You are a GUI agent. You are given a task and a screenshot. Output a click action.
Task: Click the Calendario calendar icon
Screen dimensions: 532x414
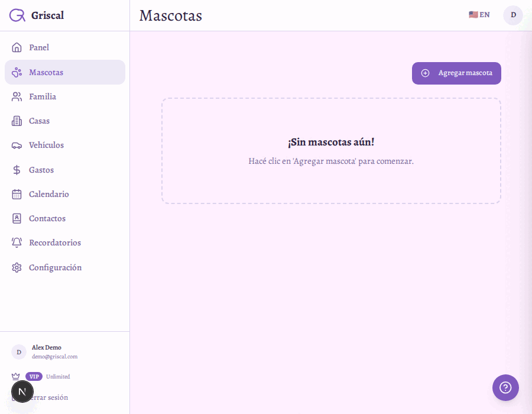pyautogui.click(x=17, y=195)
